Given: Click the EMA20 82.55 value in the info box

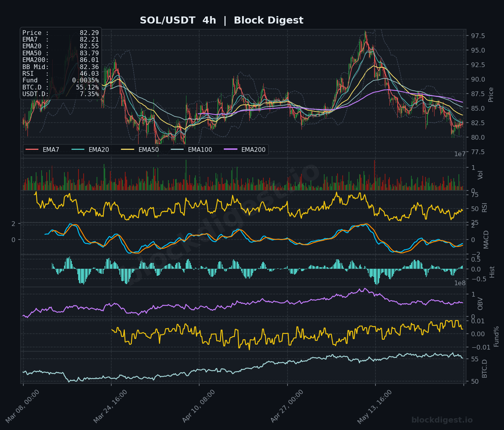Looking at the screenshot, I should coord(89,46).
